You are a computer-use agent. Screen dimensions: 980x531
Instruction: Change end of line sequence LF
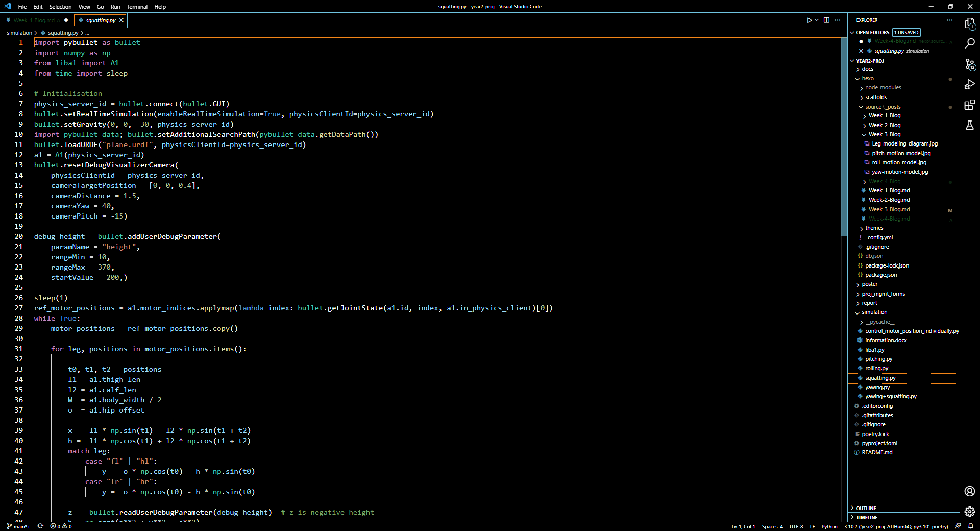click(812, 526)
